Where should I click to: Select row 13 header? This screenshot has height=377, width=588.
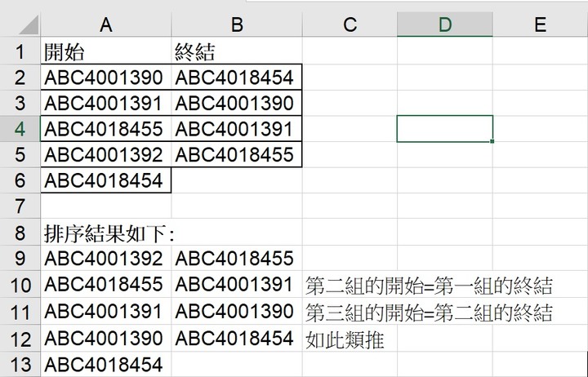point(20,364)
